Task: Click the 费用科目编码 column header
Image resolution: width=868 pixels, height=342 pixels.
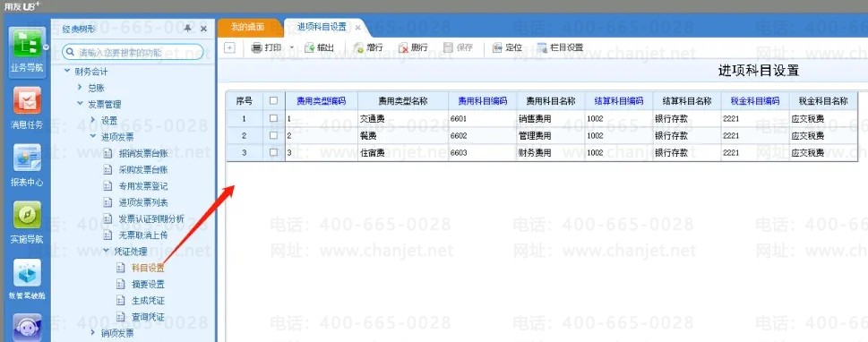Action: click(483, 100)
